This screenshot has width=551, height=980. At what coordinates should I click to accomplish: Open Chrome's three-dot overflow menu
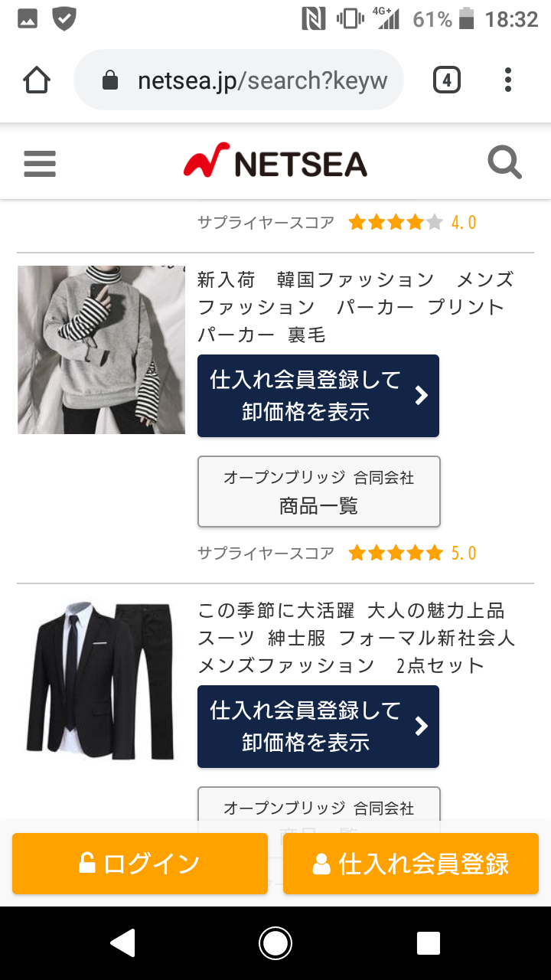coord(508,80)
